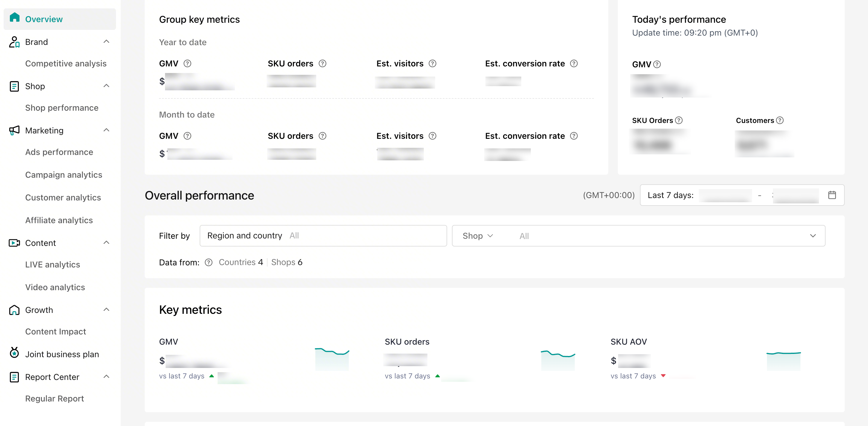Click the Marketing megaphone icon in sidebar
868x426 pixels.
(14, 130)
